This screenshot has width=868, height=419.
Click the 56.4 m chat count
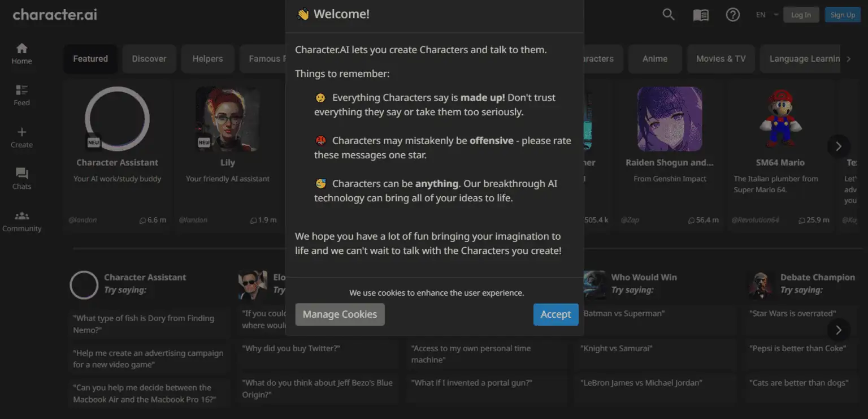(704, 220)
